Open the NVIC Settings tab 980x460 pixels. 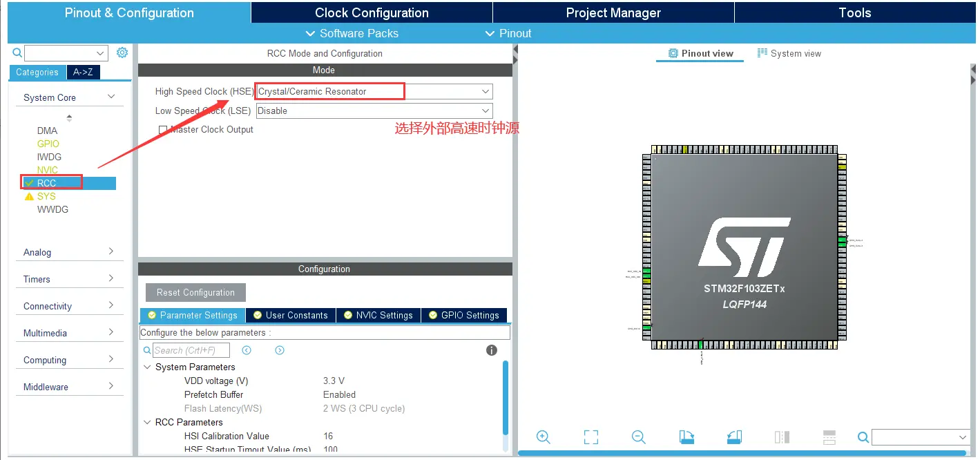[378, 315]
